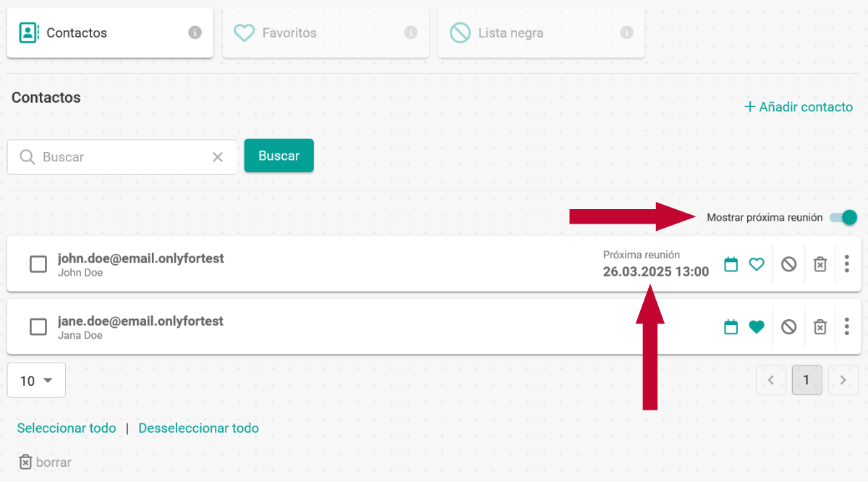This screenshot has width=868, height=482.
Task: Open more options menu for Jana Doe
Action: click(847, 327)
